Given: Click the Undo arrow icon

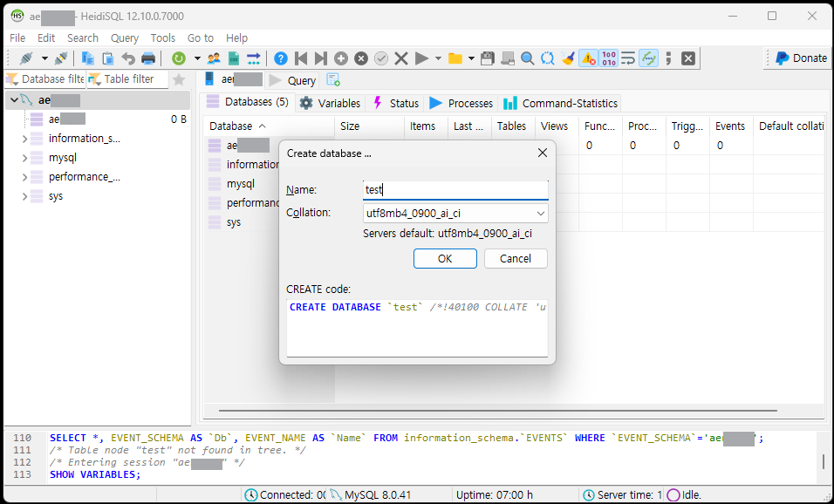Looking at the screenshot, I should coord(128,58).
